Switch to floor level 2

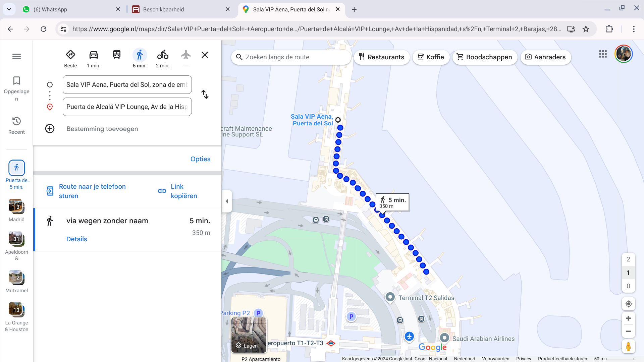[x=628, y=259]
